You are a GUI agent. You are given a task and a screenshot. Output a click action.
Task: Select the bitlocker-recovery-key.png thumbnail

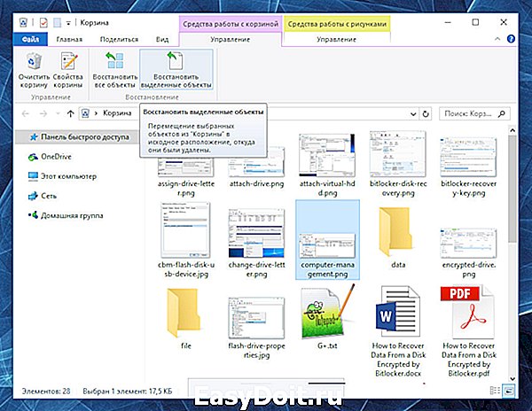point(468,158)
